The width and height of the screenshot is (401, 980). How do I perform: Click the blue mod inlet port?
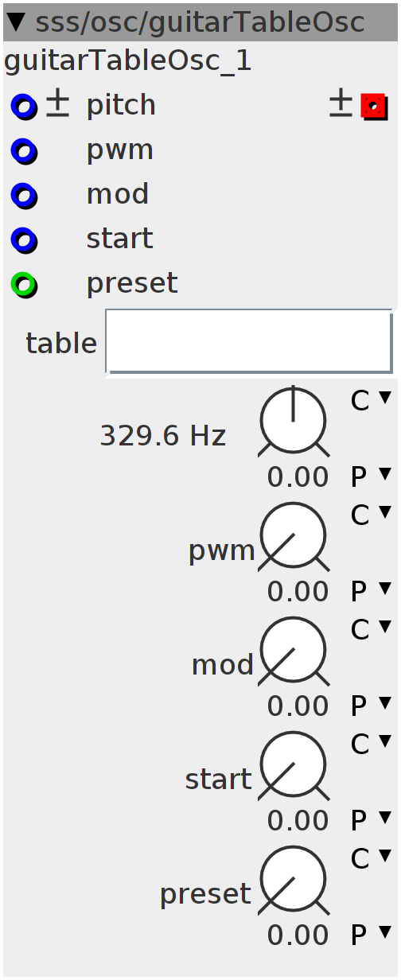coord(24,195)
